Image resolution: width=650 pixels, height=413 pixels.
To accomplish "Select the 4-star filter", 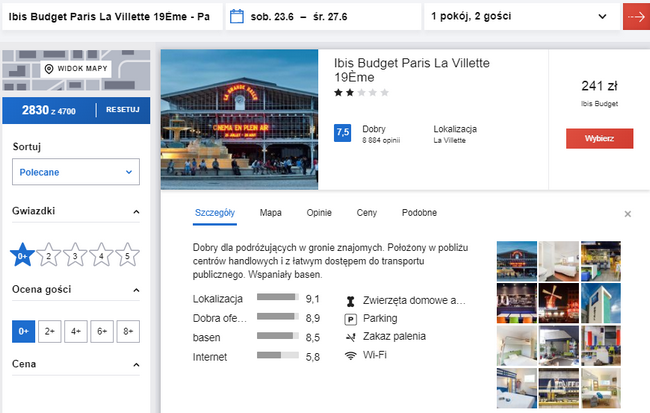I will 101,255.
